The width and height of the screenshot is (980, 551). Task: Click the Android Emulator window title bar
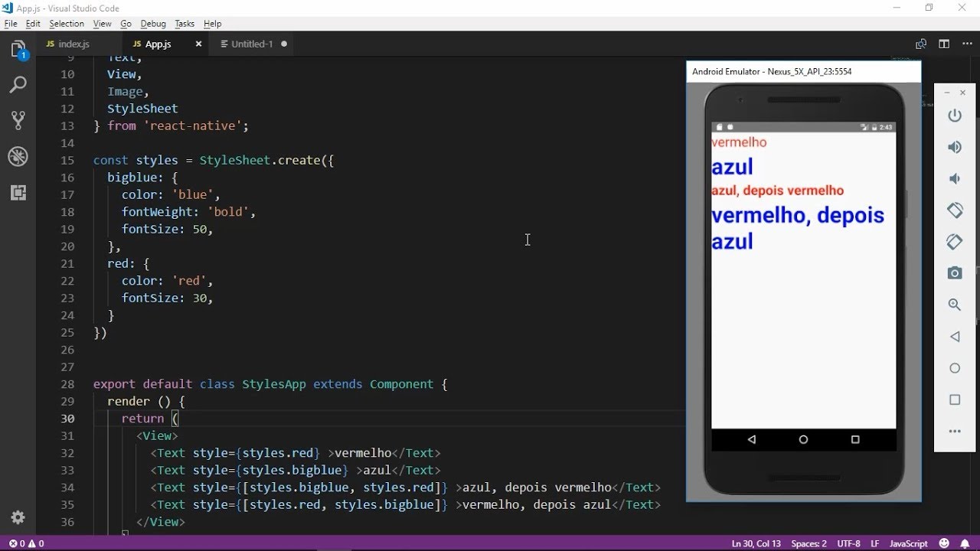[x=803, y=71]
